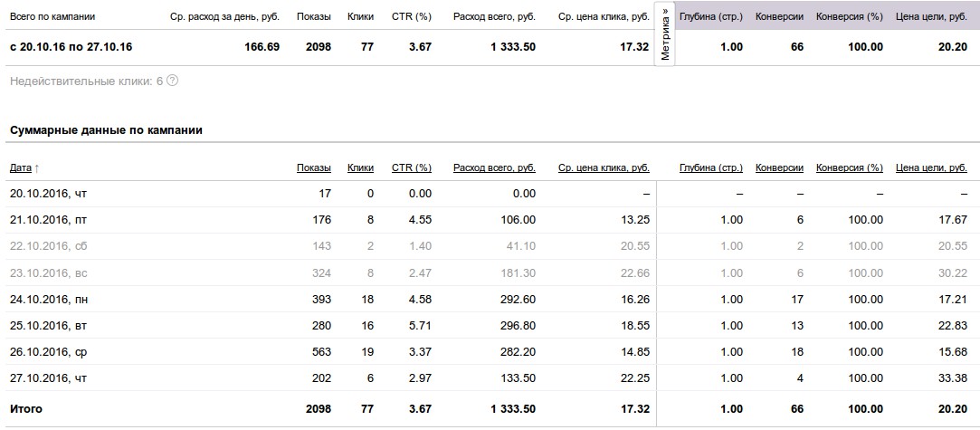Click the help icon beside Недействительные клики
Viewport: 980px width, 430px height.
[173, 81]
